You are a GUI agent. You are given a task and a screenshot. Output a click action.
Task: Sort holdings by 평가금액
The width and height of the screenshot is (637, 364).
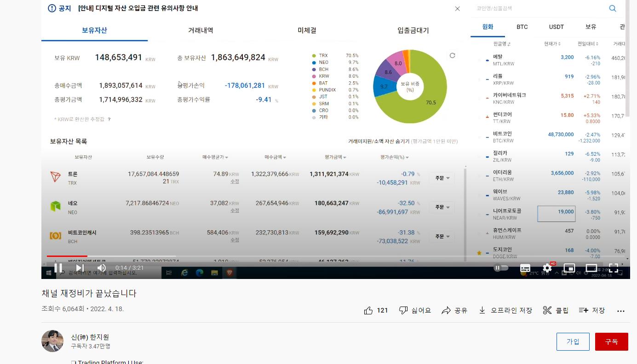click(x=335, y=157)
